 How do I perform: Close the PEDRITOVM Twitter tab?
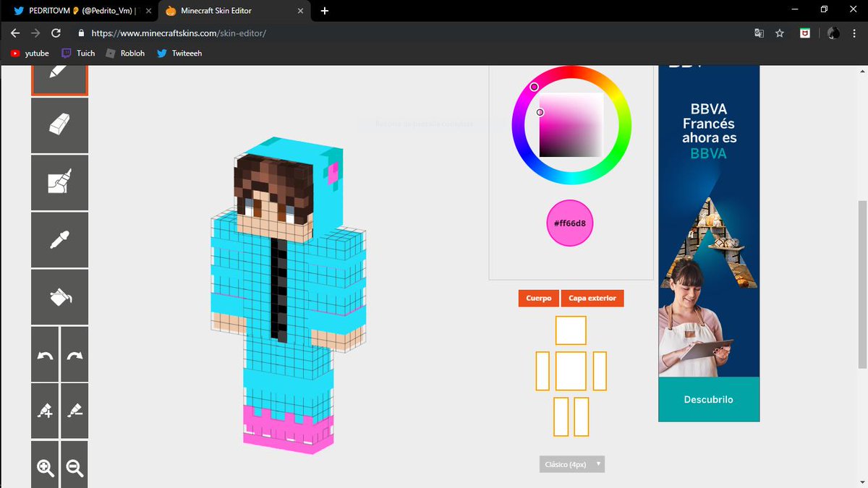148,11
